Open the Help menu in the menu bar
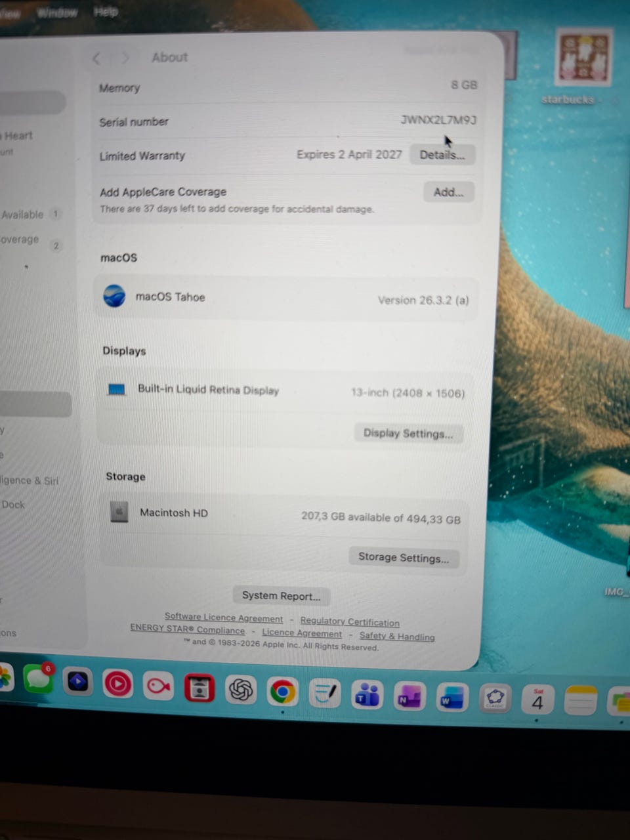This screenshot has height=840, width=630. pyautogui.click(x=106, y=12)
